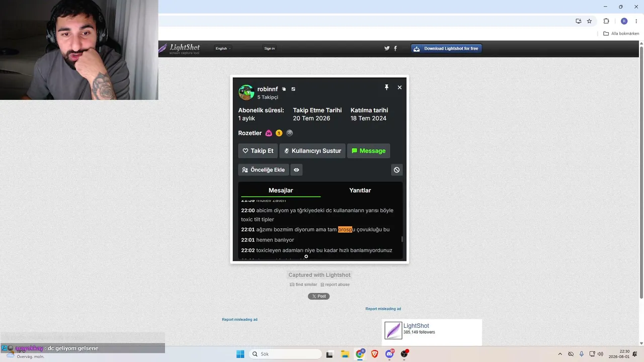
Task: Click the '1 aylık' subscription length
Action: pyautogui.click(x=247, y=118)
